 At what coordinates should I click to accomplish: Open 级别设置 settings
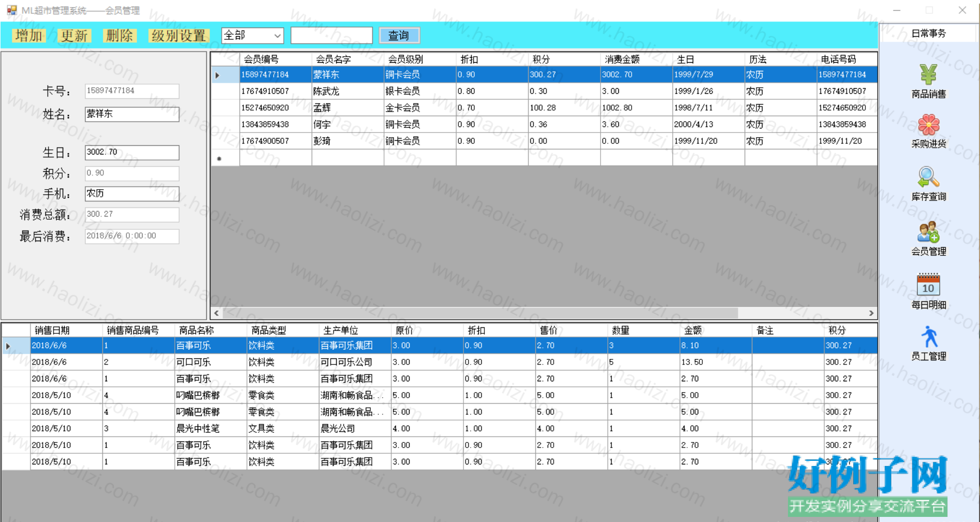[x=179, y=36]
